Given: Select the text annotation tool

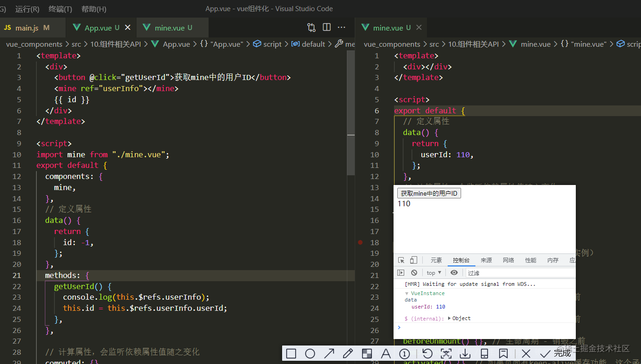Looking at the screenshot, I should 385,354.
